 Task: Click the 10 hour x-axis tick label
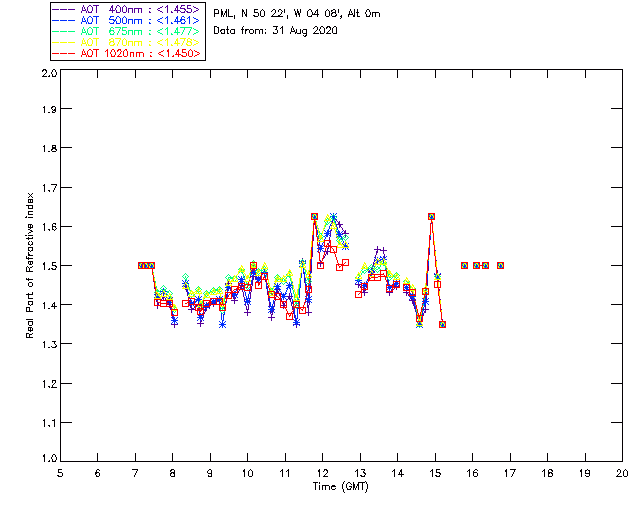pos(247,473)
